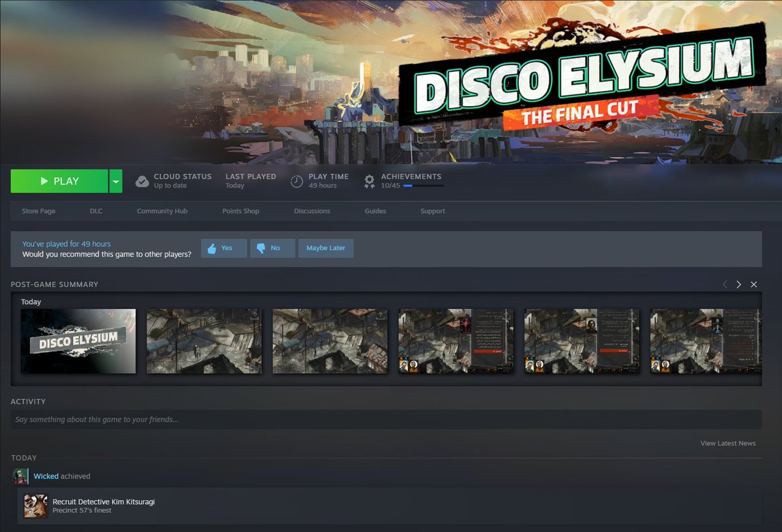Open the Achievements gear icon
This screenshot has height=532, width=782.
point(369,181)
